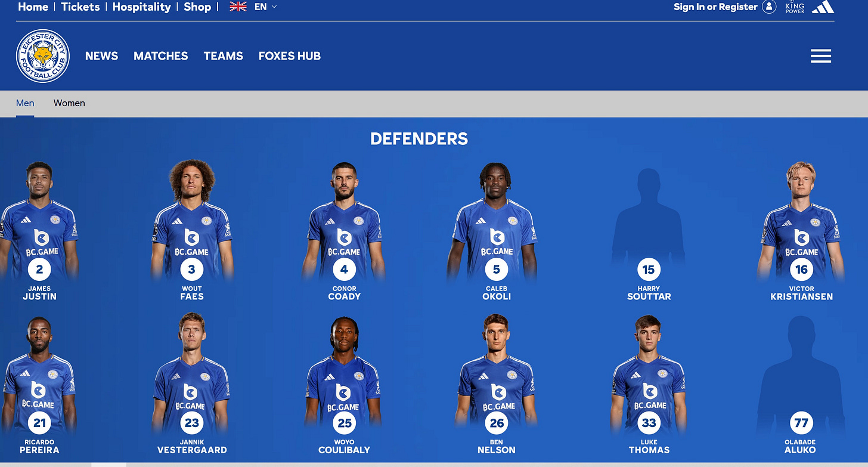The height and width of the screenshot is (467, 868).
Task: Select the Men tab
Action: 25,103
